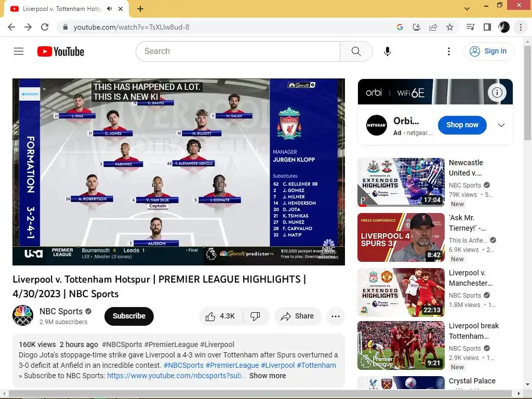Start voice search with microphone icon
This screenshot has width=532, height=399.
click(387, 51)
